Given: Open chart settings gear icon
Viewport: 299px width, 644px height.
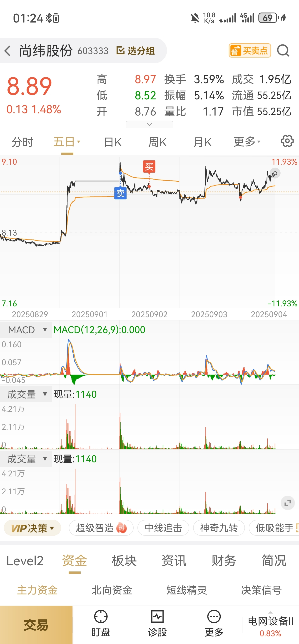Looking at the screenshot, I should point(287,141).
